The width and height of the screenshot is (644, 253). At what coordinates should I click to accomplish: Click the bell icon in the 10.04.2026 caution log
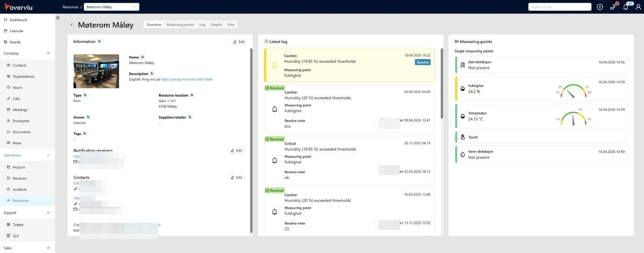coord(274,66)
